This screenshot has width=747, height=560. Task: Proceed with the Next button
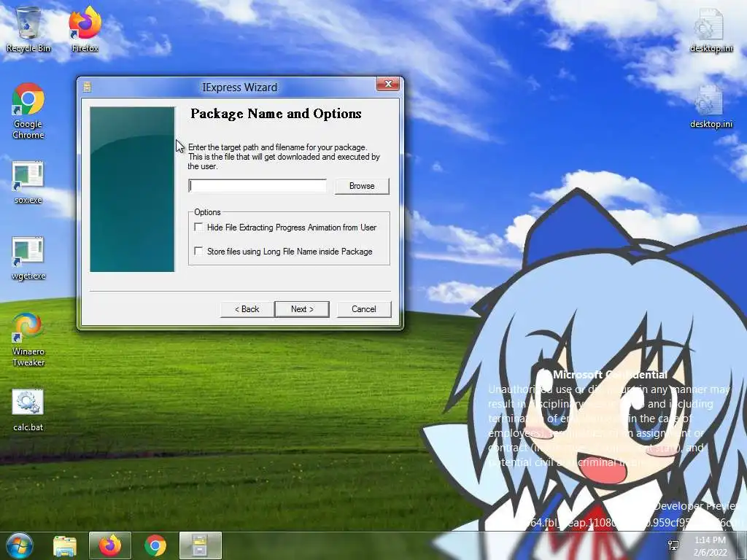coord(302,309)
